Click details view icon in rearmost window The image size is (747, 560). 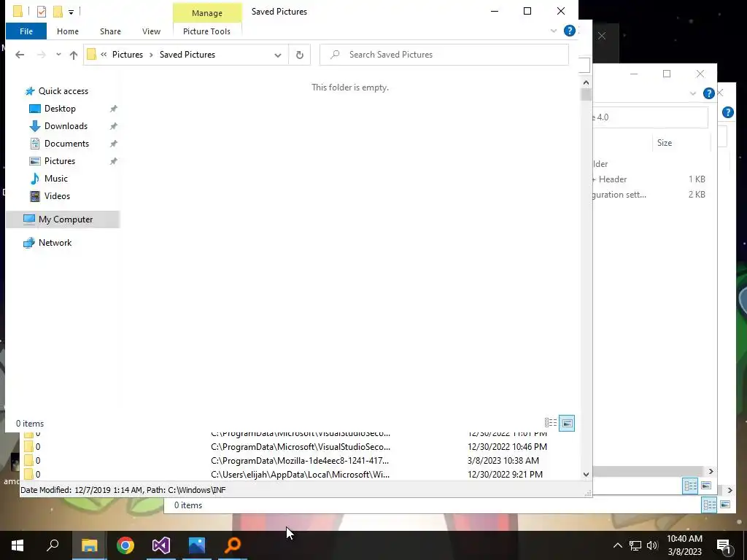click(x=709, y=505)
